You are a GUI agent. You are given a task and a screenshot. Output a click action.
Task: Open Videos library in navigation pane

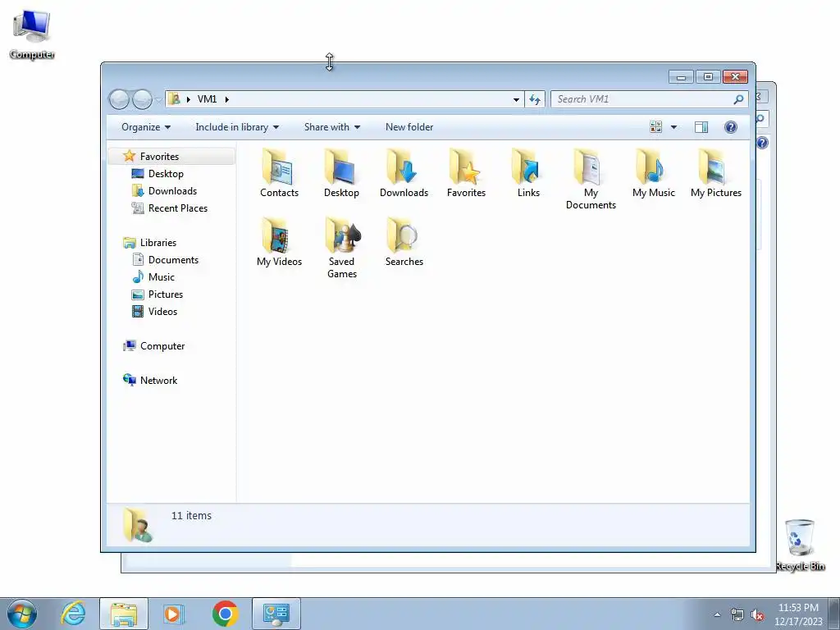click(162, 311)
